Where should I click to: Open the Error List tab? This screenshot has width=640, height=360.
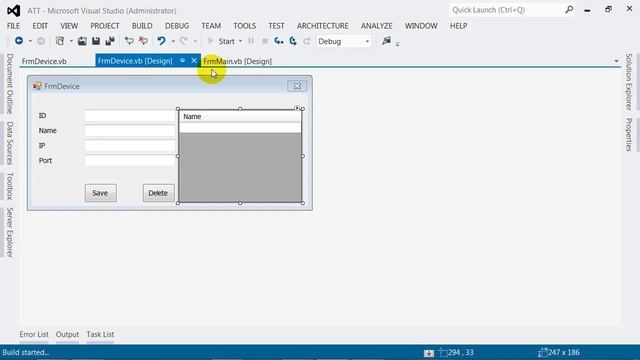(34, 334)
